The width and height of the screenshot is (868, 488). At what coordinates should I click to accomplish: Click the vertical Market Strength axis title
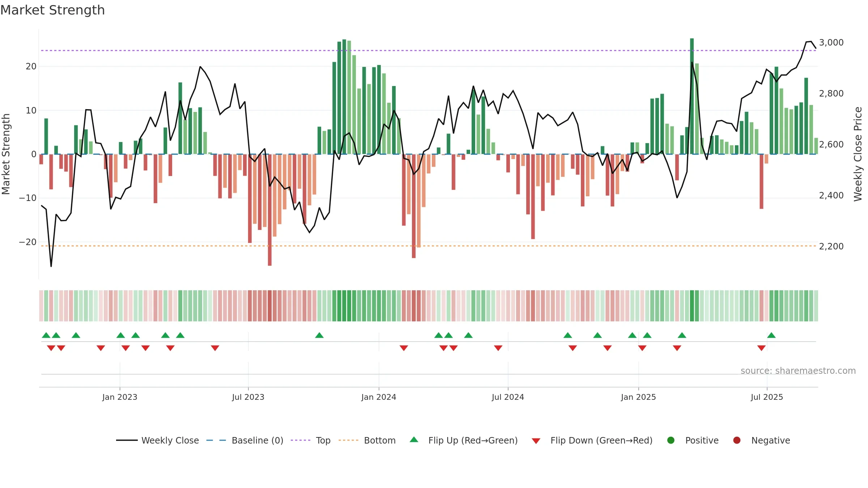point(6,154)
